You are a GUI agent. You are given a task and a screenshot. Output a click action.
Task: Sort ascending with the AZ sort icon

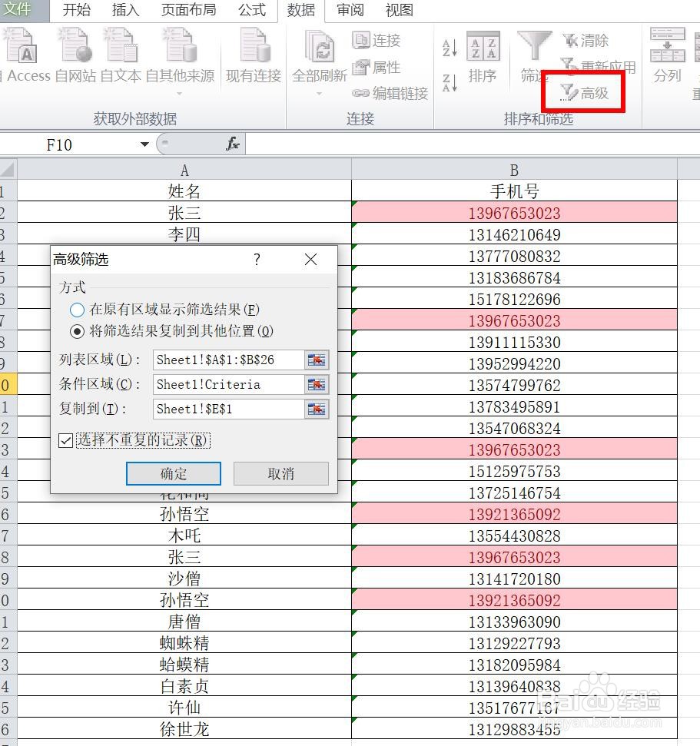pyautogui.click(x=448, y=46)
